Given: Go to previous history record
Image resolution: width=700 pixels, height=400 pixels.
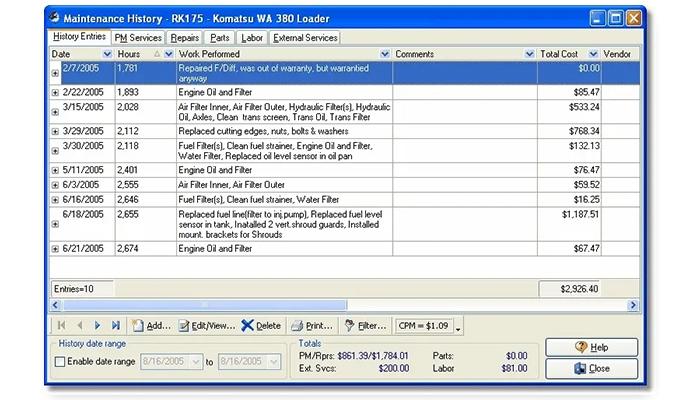Looking at the screenshot, I should 79,325.
